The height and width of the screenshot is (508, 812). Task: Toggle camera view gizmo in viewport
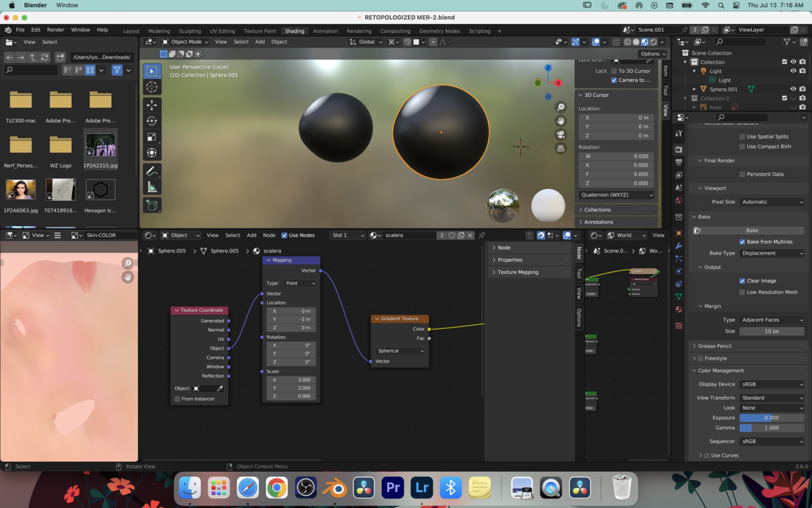click(x=561, y=135)
